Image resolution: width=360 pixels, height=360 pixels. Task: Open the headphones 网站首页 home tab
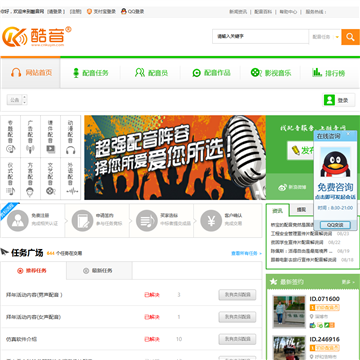point(31,73)
